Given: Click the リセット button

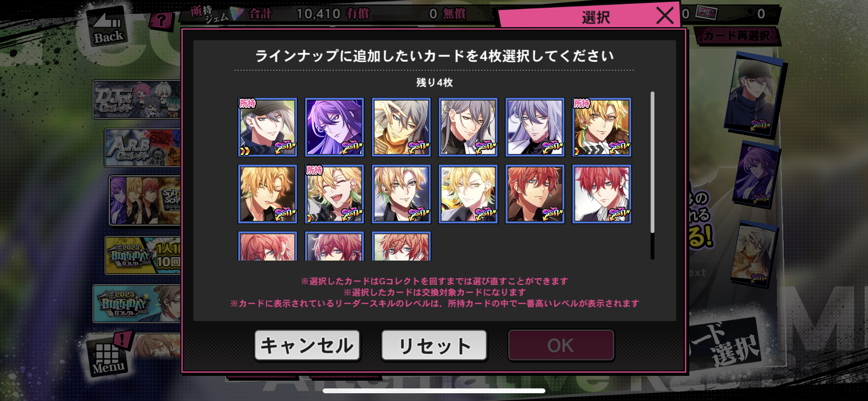Looking at the screenshot, I should click(x=434, y=345).
